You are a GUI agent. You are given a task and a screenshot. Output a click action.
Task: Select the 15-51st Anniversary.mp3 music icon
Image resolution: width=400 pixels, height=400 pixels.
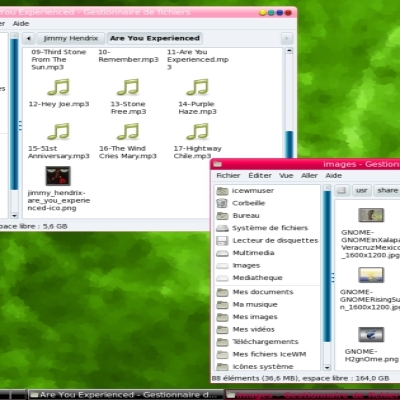pos(59,131)
